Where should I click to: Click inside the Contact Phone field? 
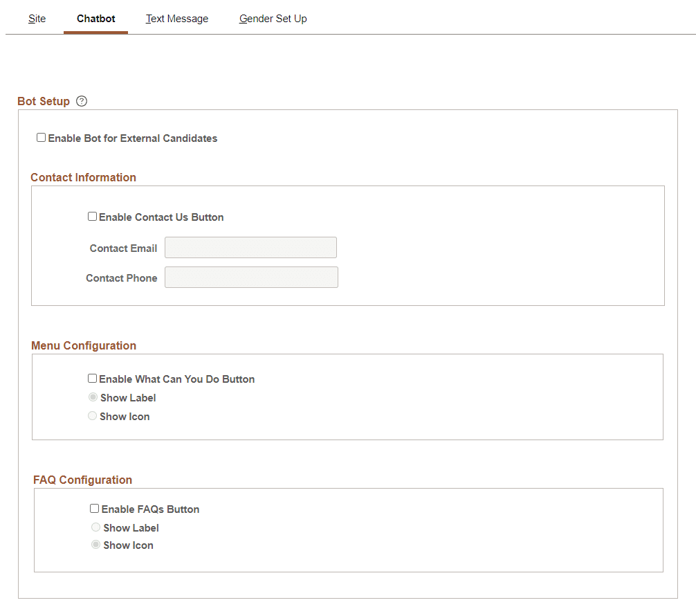[251, 277]
